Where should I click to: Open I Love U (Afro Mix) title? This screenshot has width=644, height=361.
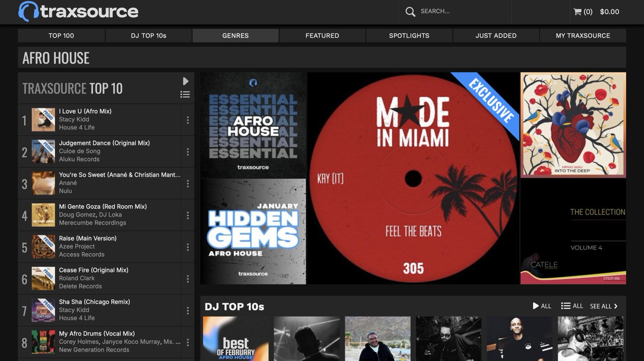(85, 111)
